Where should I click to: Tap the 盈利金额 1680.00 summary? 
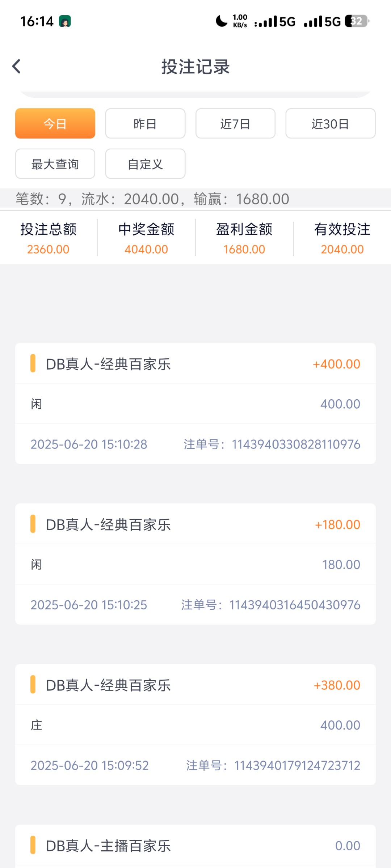(x=244, y=239)
